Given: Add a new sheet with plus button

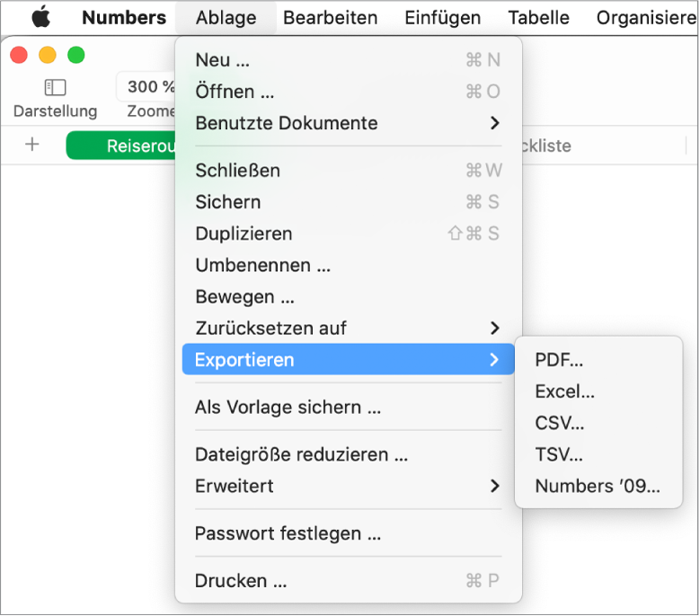Looking at the screenshot, I should pos(32,145).
